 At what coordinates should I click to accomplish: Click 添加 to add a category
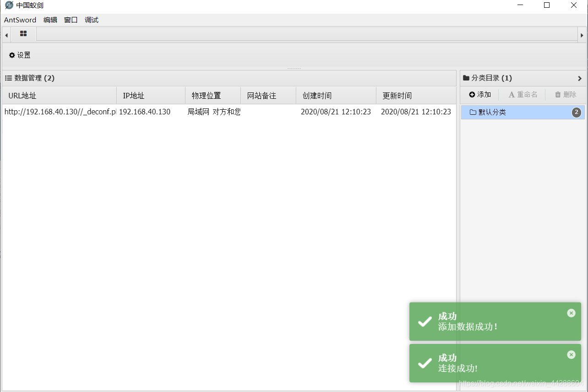[480, 95]
